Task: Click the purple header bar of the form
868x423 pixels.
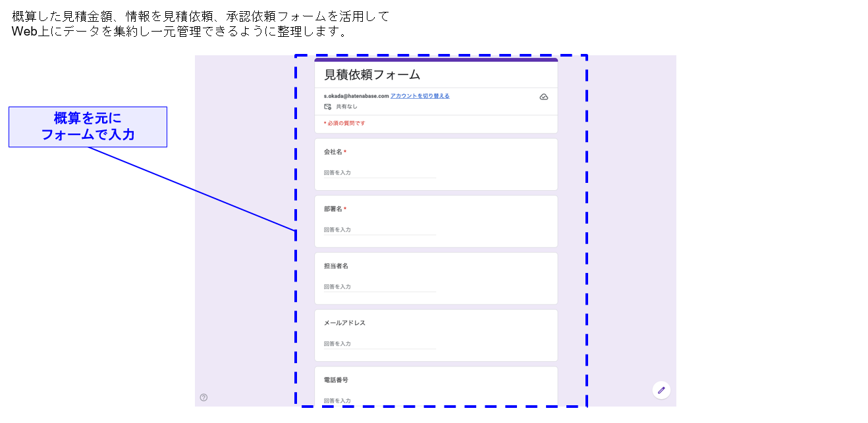Action: [436, 59]
